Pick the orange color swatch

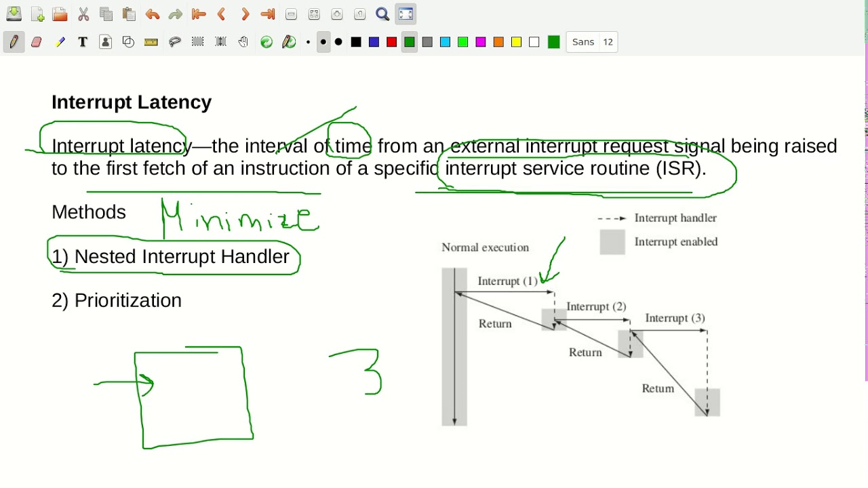(x=498, y=42)
